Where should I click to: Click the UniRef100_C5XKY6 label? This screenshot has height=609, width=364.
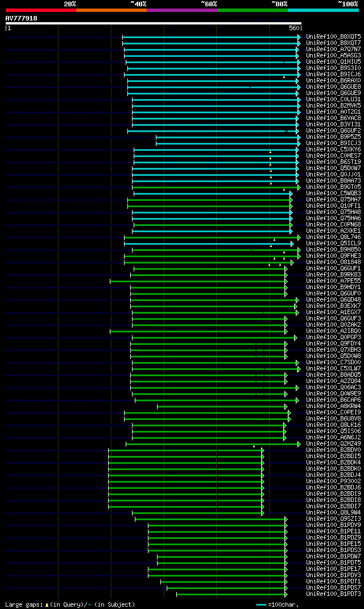333,150
